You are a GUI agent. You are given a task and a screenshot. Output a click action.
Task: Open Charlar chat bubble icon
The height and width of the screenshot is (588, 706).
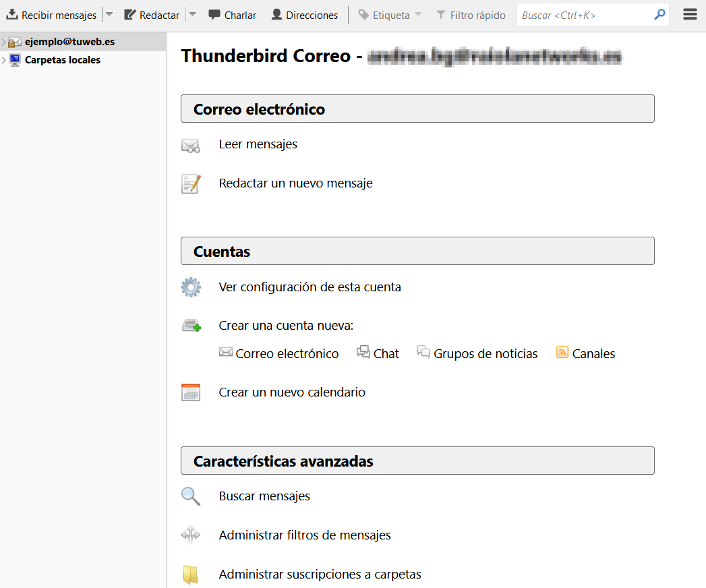click(x=214, y=15)
